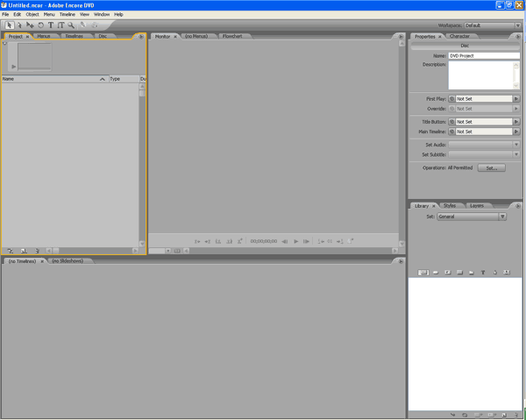Click Project panel new item icon
This screenshot has height=420, width=526.
24,251
